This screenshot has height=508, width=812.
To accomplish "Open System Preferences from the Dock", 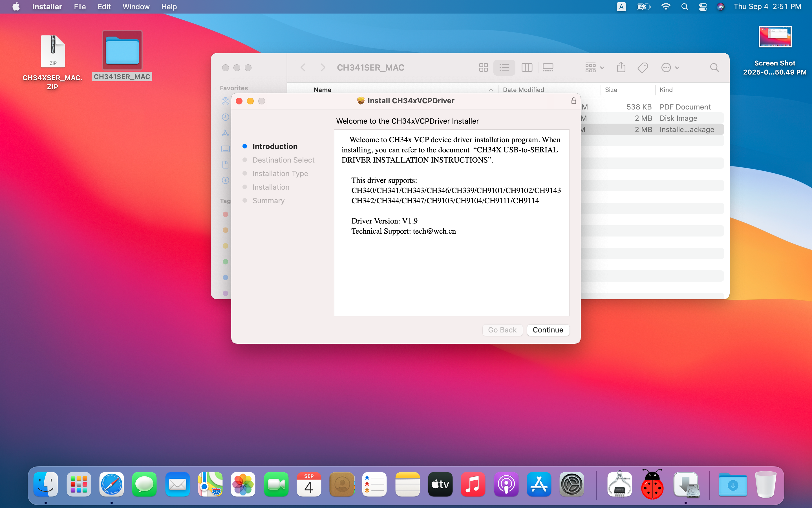I will click(x=572, y=484).
